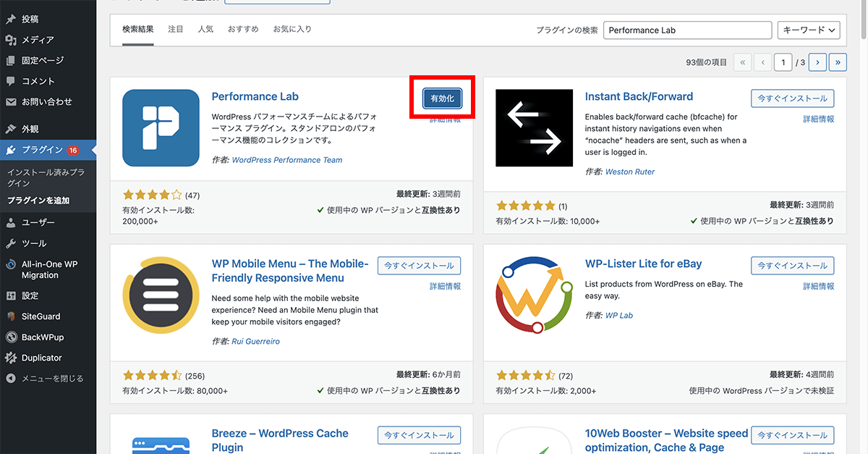Screen dimensions: 868x454
Task: Jump to the last results page
Action: click(838, 62)
